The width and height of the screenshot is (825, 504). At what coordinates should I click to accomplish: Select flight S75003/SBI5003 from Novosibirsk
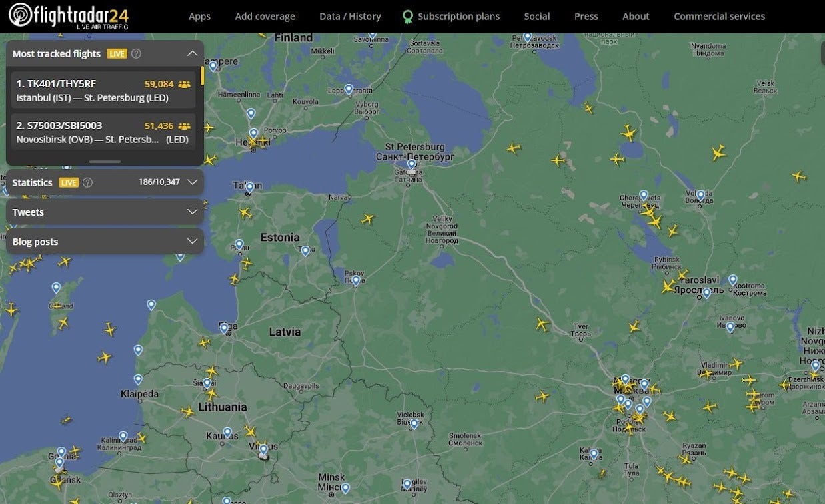tap(103, 132)
